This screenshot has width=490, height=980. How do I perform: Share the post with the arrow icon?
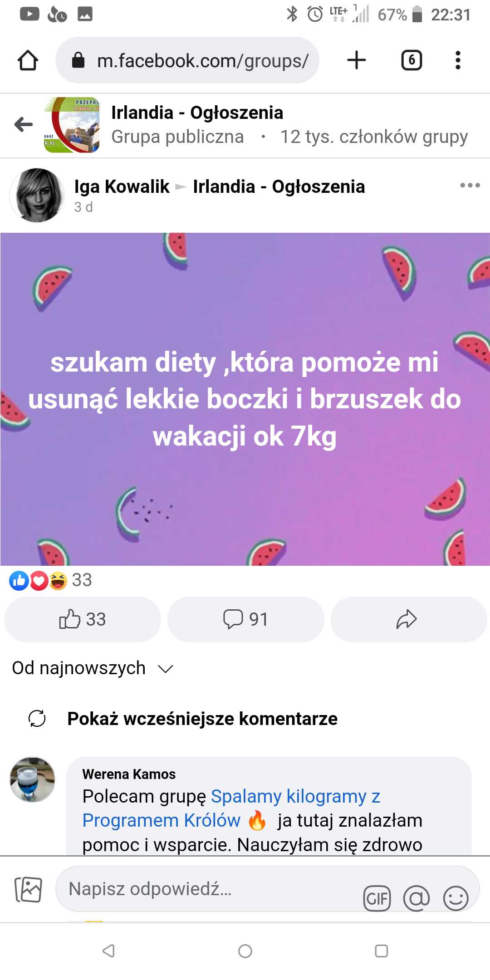408,619
